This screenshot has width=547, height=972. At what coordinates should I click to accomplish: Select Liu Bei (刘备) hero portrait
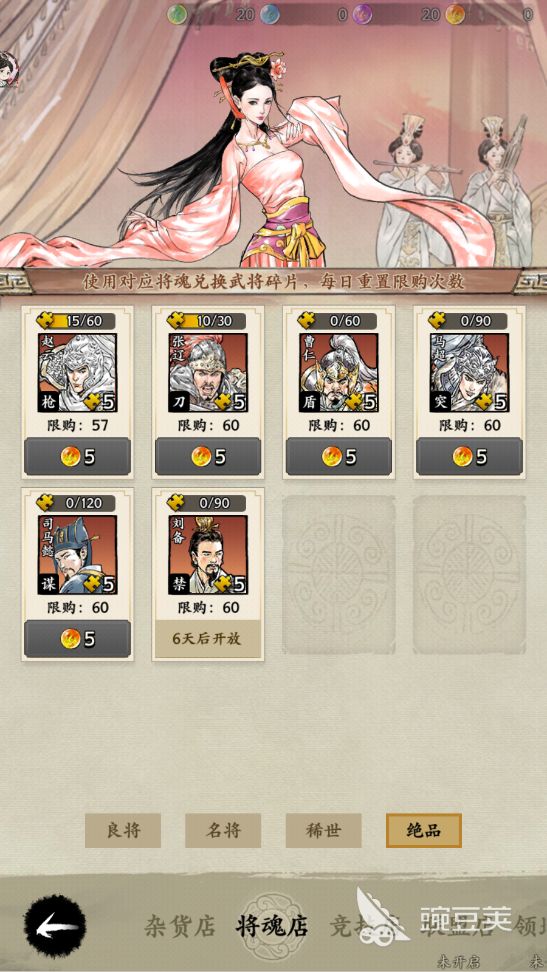208,555
